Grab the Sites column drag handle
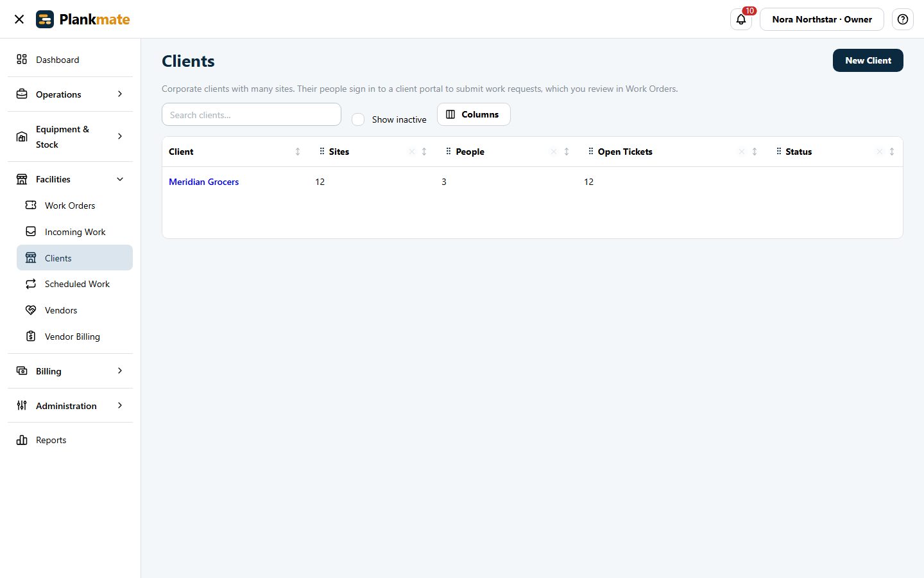The width and height of the screenshot is (924, 578). coord(321,152)
